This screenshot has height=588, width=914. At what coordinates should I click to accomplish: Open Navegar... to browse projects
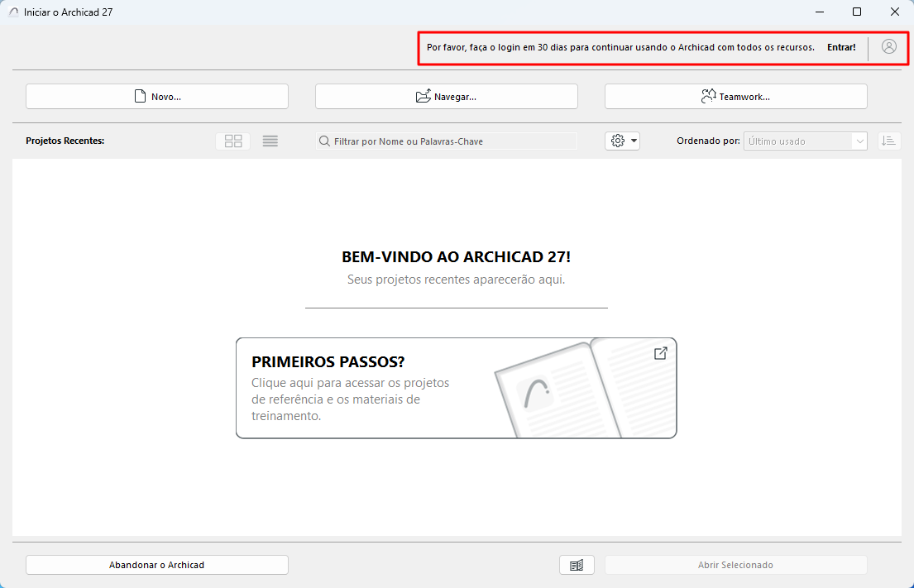pos(447,96)
